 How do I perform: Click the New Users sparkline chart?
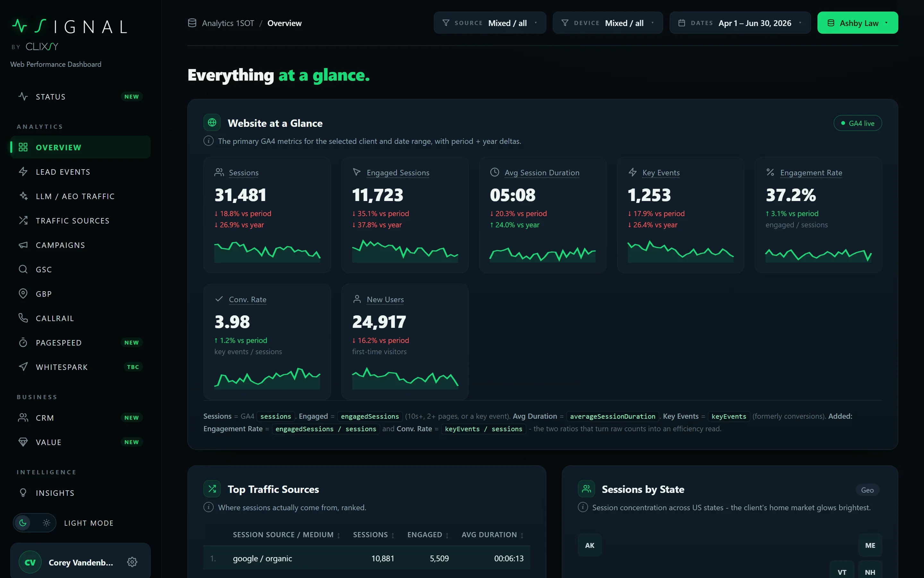pos(405,378)
